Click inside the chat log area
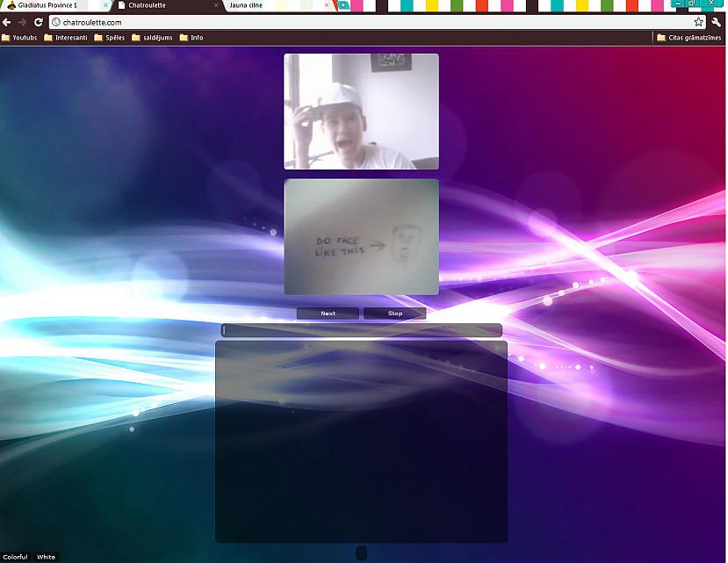The image size is (728, 563). pyautogui.click(x=361, y=442)
